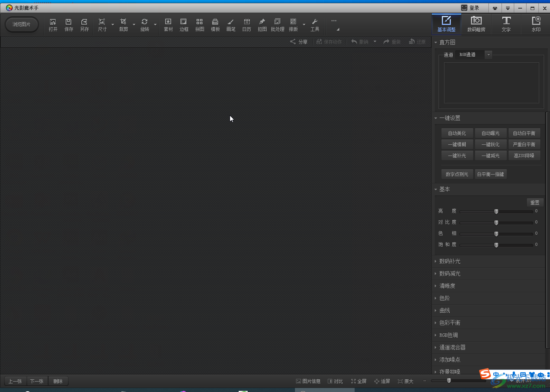Click the 分享 share icon
This screenshot has width=550, height=392.
299,42
